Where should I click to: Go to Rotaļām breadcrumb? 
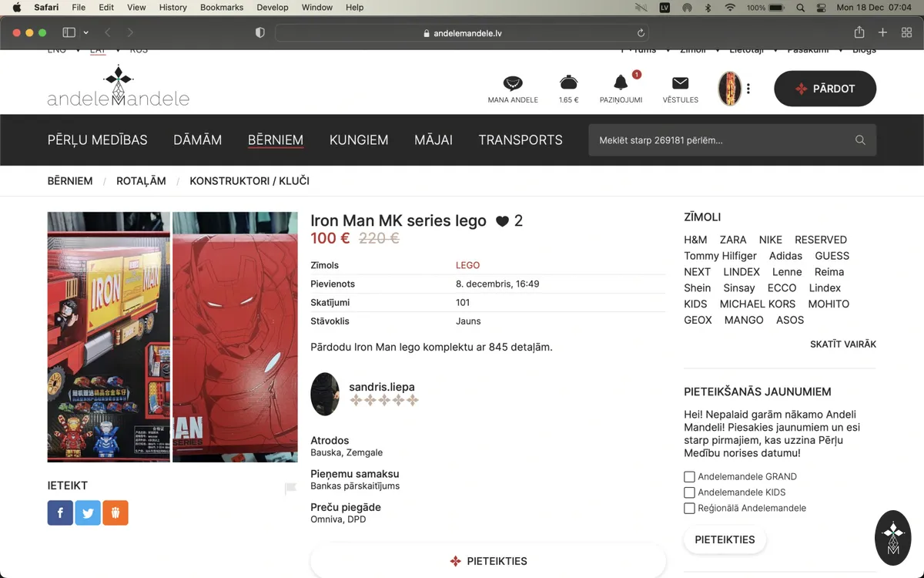click(x=141, y=181)
